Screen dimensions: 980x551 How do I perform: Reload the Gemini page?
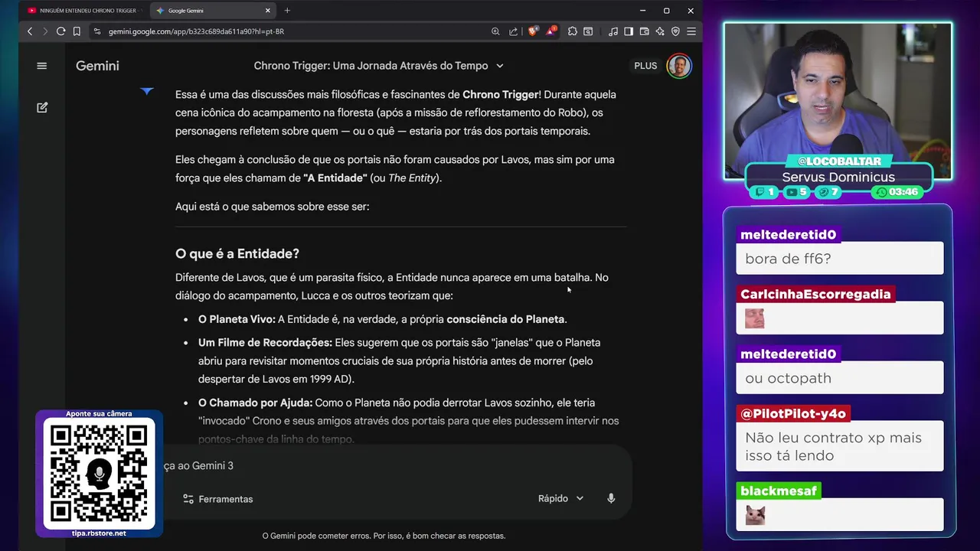tap(60, 31)
